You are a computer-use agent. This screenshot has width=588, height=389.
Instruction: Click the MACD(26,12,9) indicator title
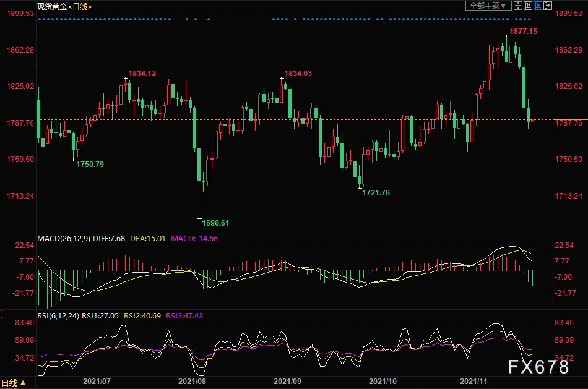[64, 239]
